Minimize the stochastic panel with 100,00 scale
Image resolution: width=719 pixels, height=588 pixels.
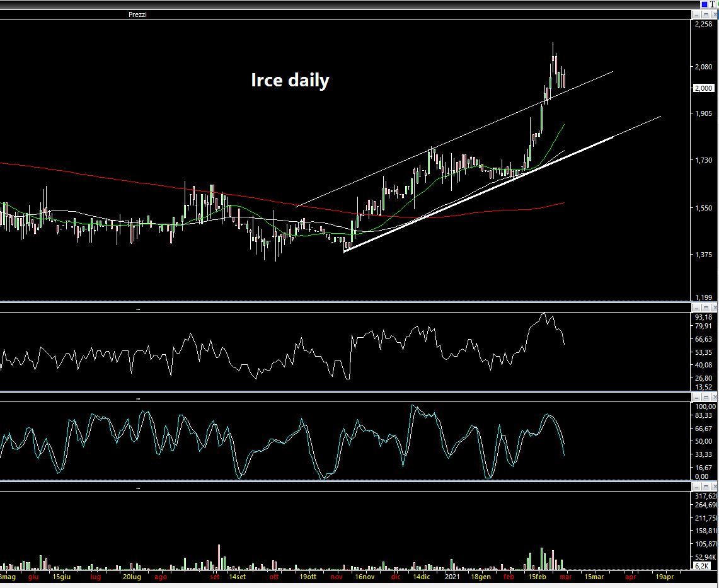(x=696, y=397)
